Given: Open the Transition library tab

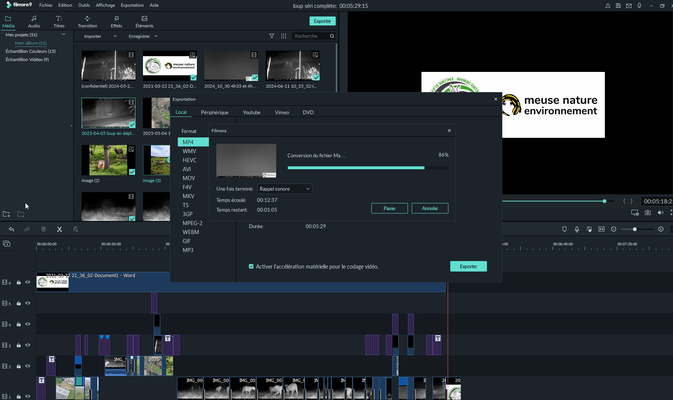Looking at the screenshot, I should (87, 21).
